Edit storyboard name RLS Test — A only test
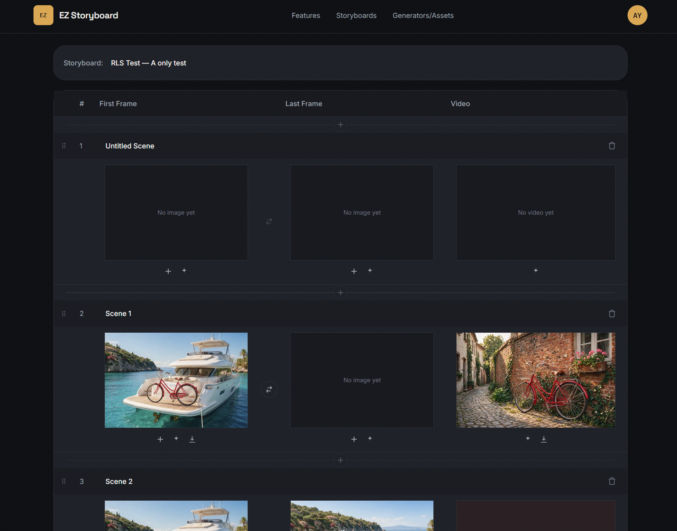 click(148, 63)
